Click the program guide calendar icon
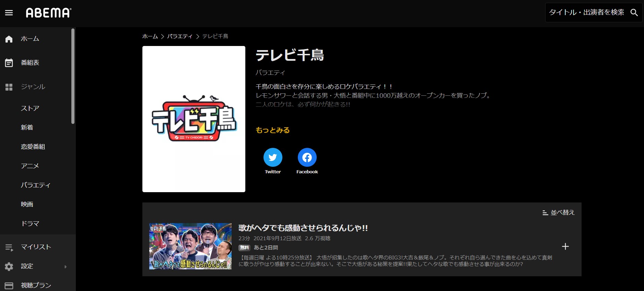 coord(9,63)
